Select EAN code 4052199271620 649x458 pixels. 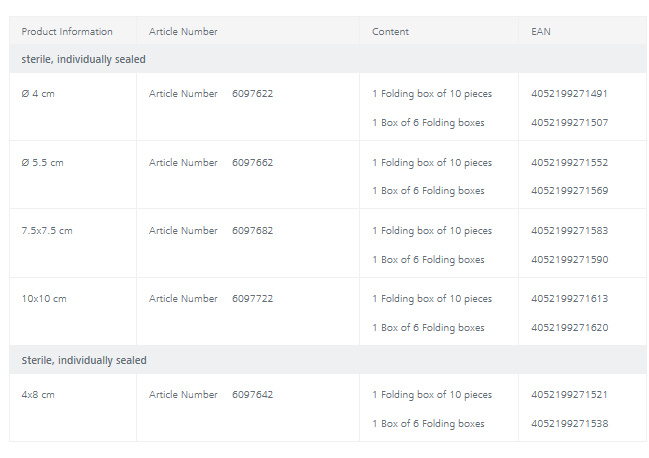[569, 328]
